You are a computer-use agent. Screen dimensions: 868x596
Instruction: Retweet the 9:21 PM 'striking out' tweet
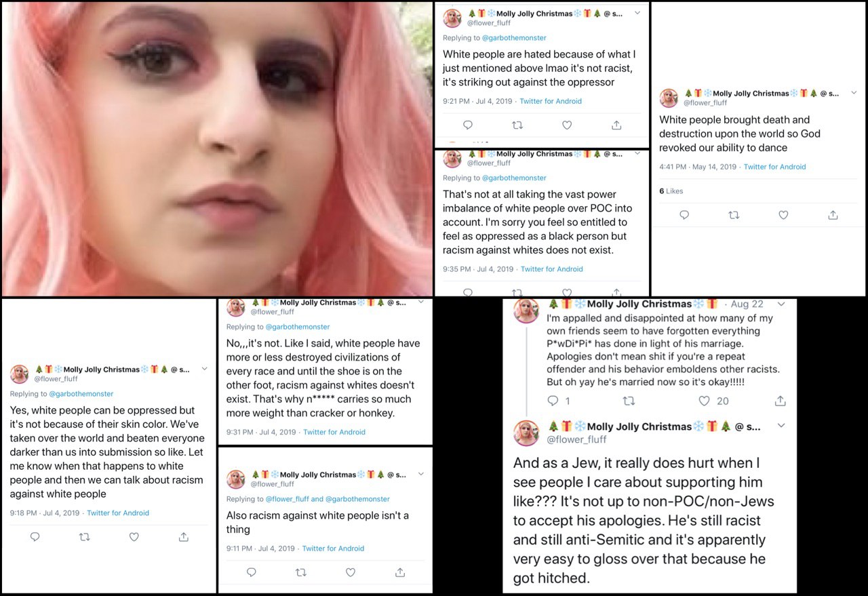click(517, 125)
